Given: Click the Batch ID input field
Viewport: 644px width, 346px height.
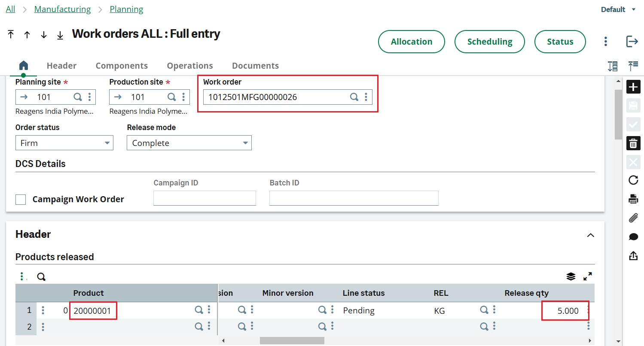Looking at the screenshot, I should click(354, 198).
